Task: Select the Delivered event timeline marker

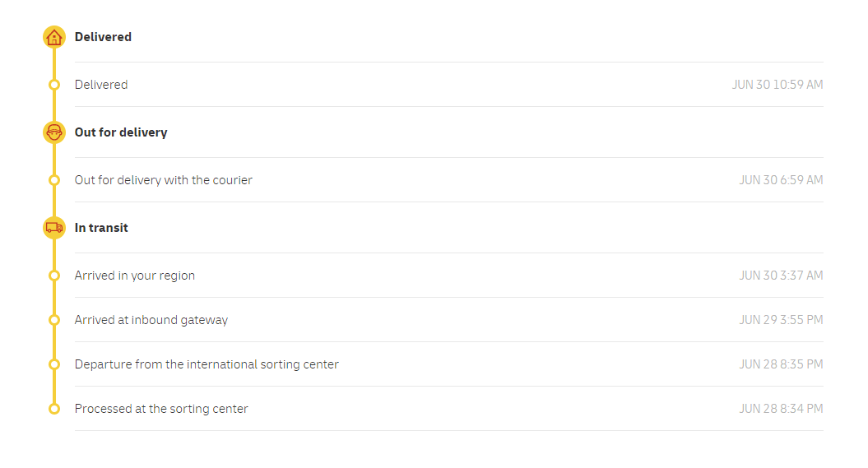Action: [x=54, y=85]
